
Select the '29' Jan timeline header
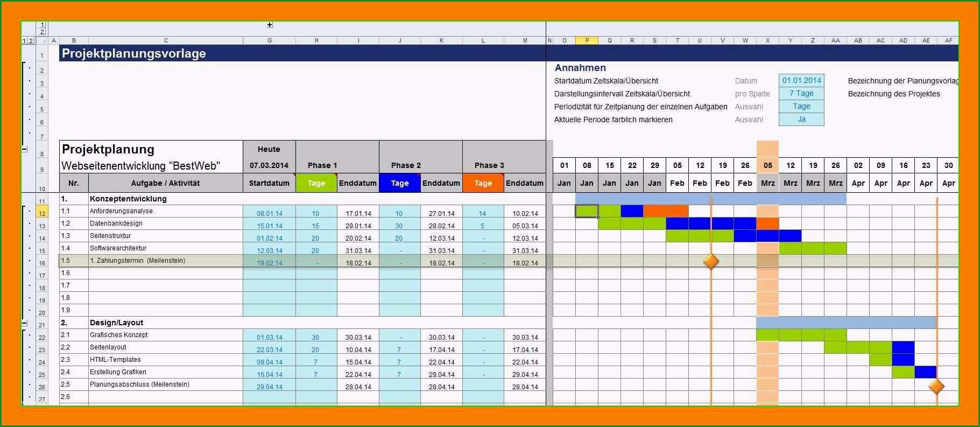click(x=654, y=165)
